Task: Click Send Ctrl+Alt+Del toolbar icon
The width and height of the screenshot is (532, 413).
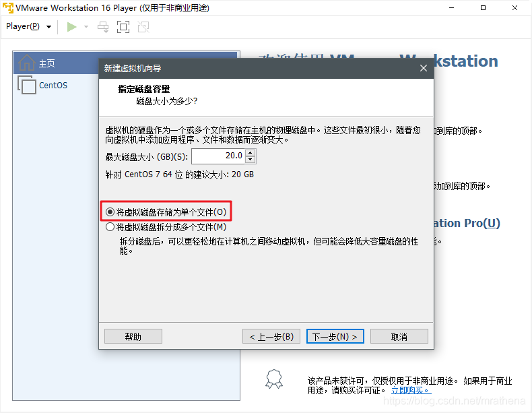Action: [103, 27]
